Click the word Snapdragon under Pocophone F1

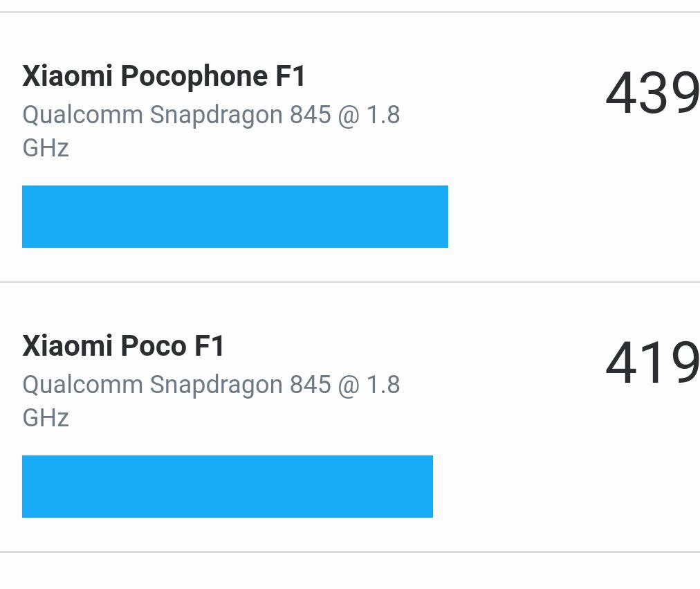tap(216, 115)
